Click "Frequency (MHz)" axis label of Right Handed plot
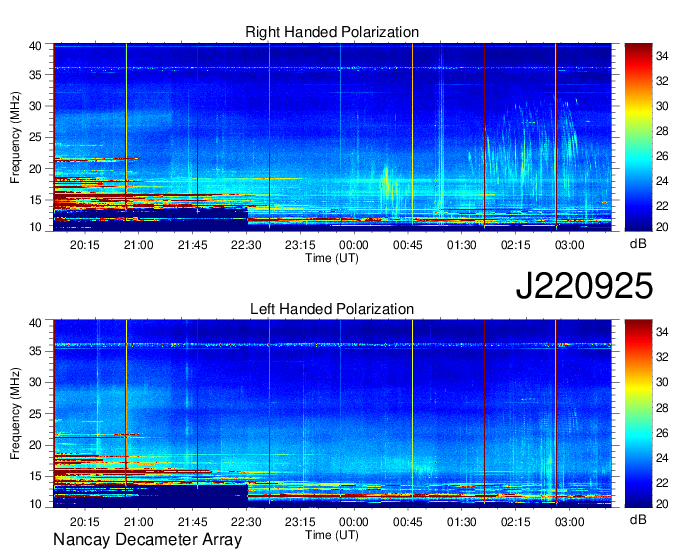This screenshot has height=552, width=680. coord(15,137)
